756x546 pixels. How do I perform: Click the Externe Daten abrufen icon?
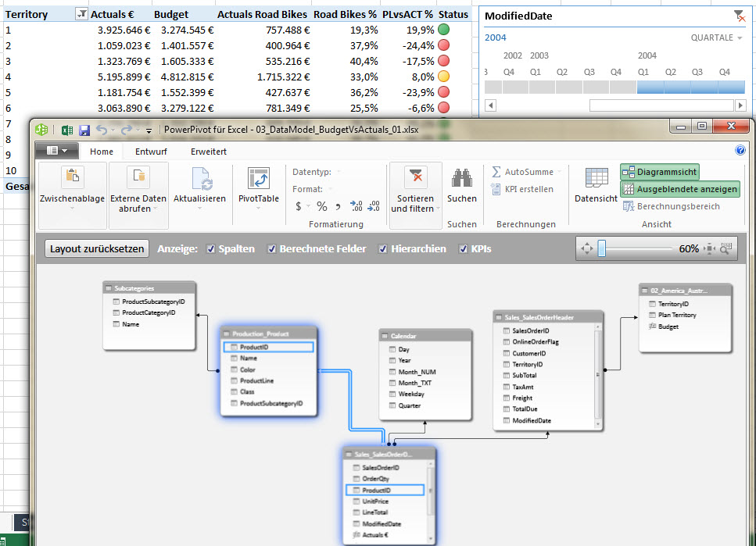click(x=138, y=177)
